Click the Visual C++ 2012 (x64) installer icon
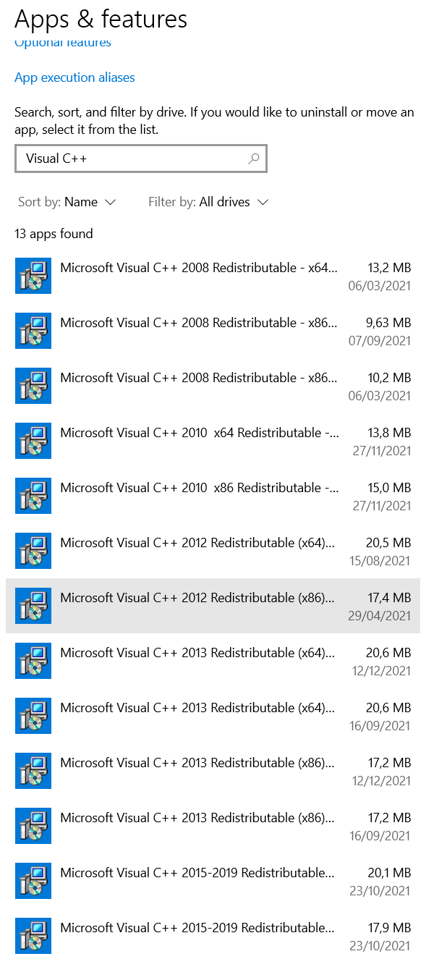The width and height of the screenshot is (447, 980). pyautogui.click(x=33, y=551)
